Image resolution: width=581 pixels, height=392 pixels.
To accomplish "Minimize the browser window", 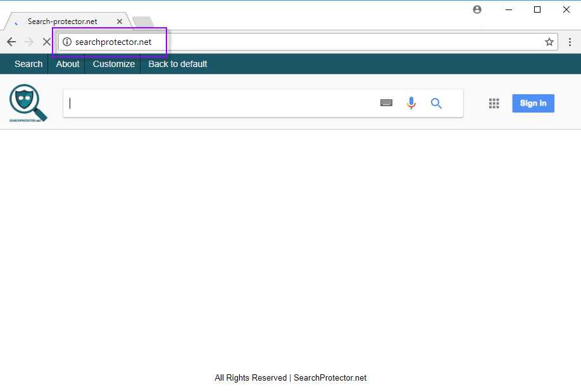I will pos(509,9).
